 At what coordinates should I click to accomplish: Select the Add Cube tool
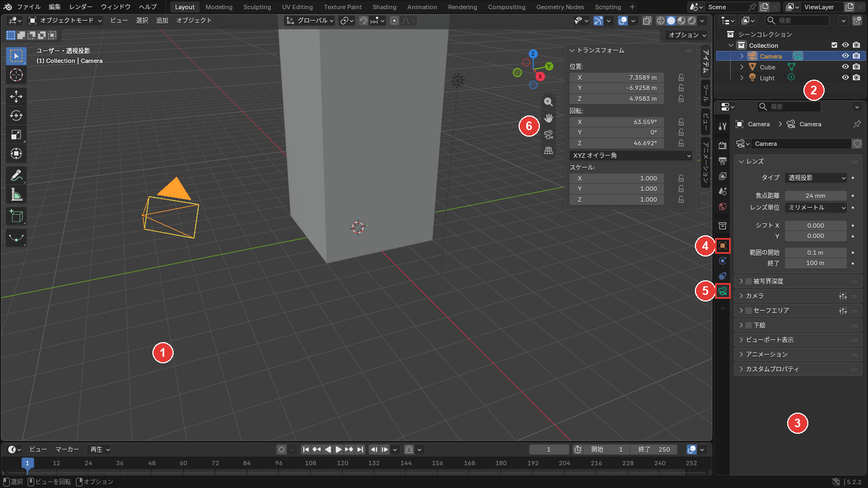pos(16,216)
